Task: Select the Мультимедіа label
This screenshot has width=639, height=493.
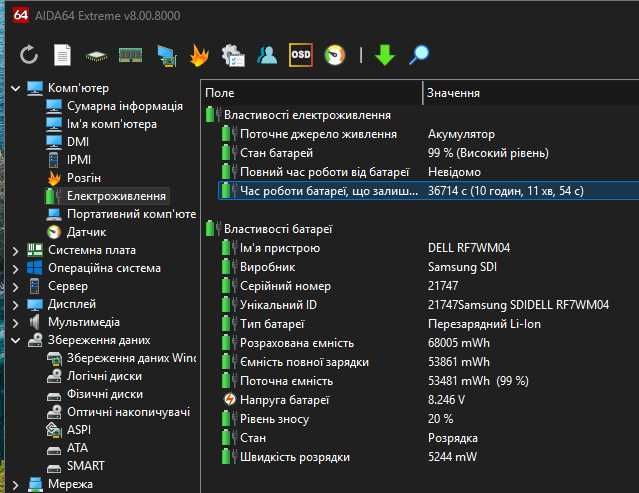Action: (x=84, y=322)
